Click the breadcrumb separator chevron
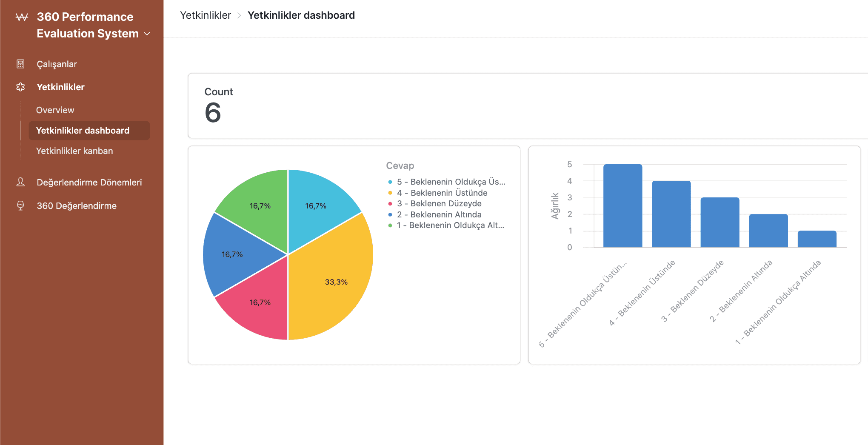Viewport: 868px width, 445px height. pos(239,15)
